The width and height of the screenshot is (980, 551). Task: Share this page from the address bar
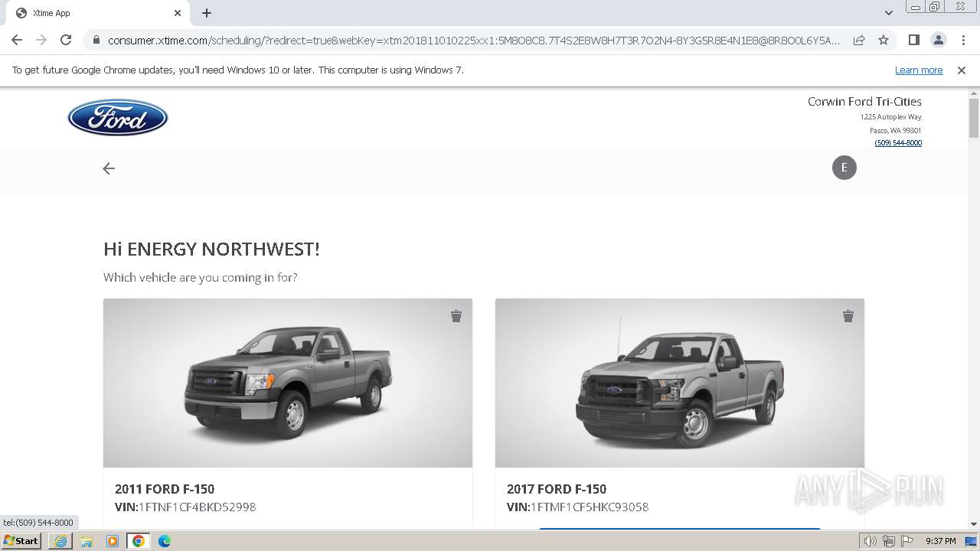[x=859, y=40]
